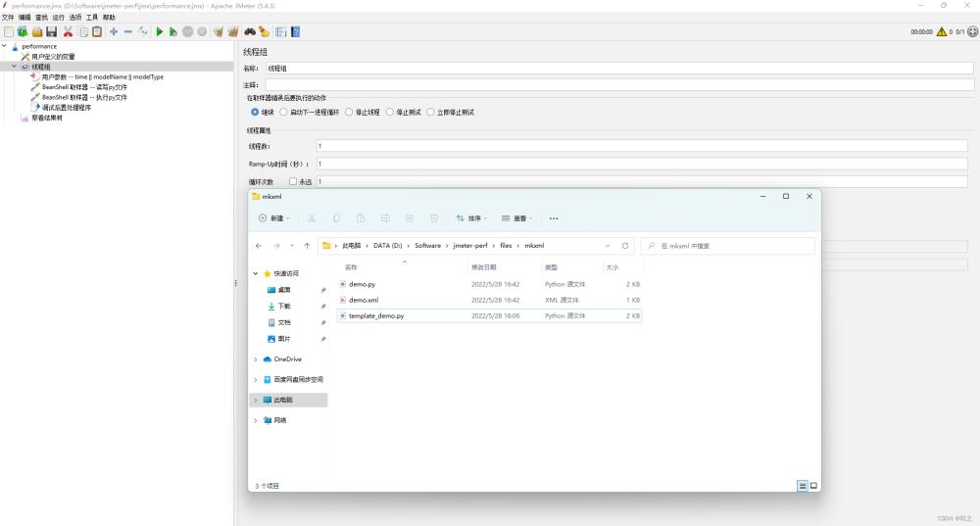Open the 运行 menu

coord(58,18)
